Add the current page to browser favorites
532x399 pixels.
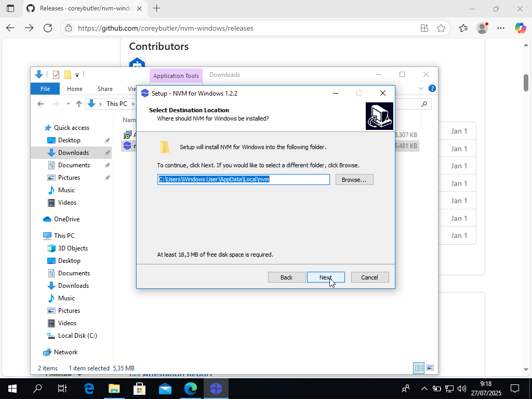point(442,28)
